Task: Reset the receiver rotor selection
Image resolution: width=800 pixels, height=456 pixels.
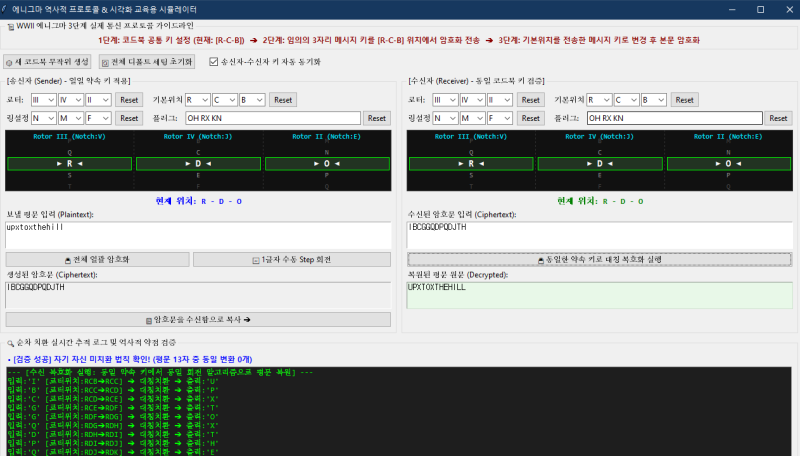Action: click(531, 100)
